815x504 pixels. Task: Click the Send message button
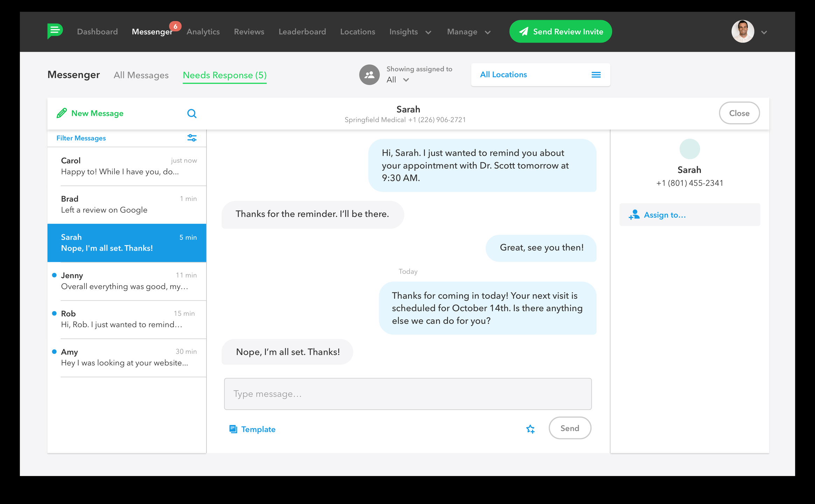570,428
